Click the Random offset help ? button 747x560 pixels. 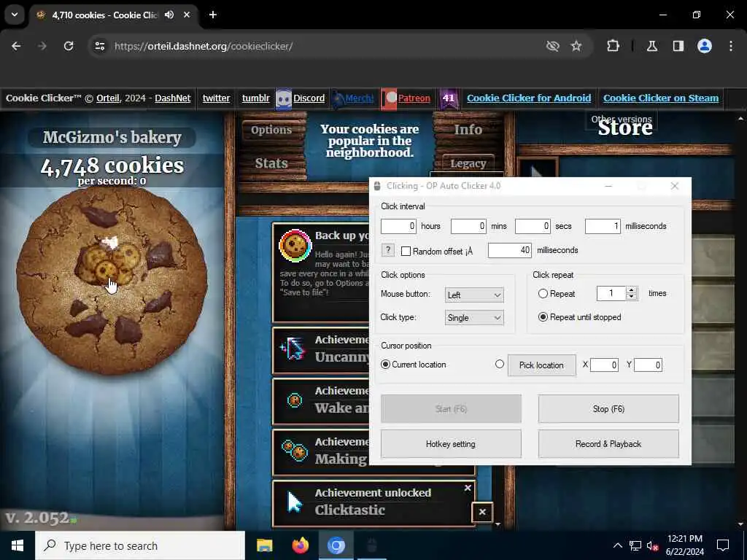pyautogui.click(x=388, y=250)
